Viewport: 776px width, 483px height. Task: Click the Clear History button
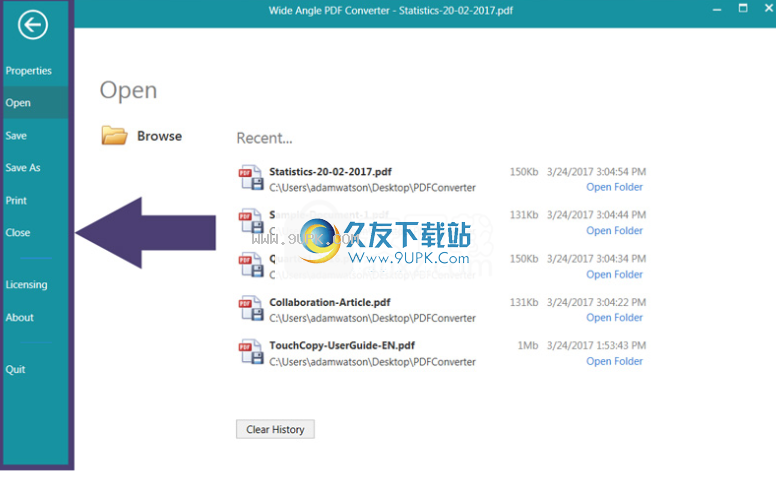click(275, 430)
